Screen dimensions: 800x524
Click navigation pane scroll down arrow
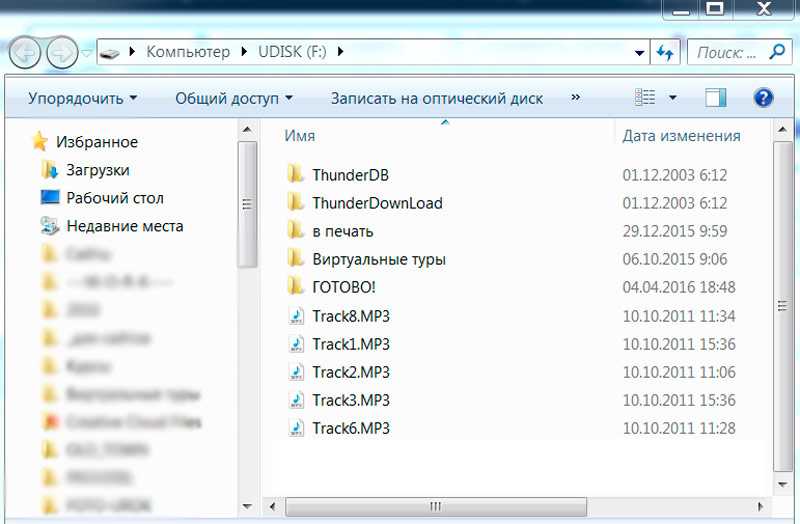coord(247,506)
